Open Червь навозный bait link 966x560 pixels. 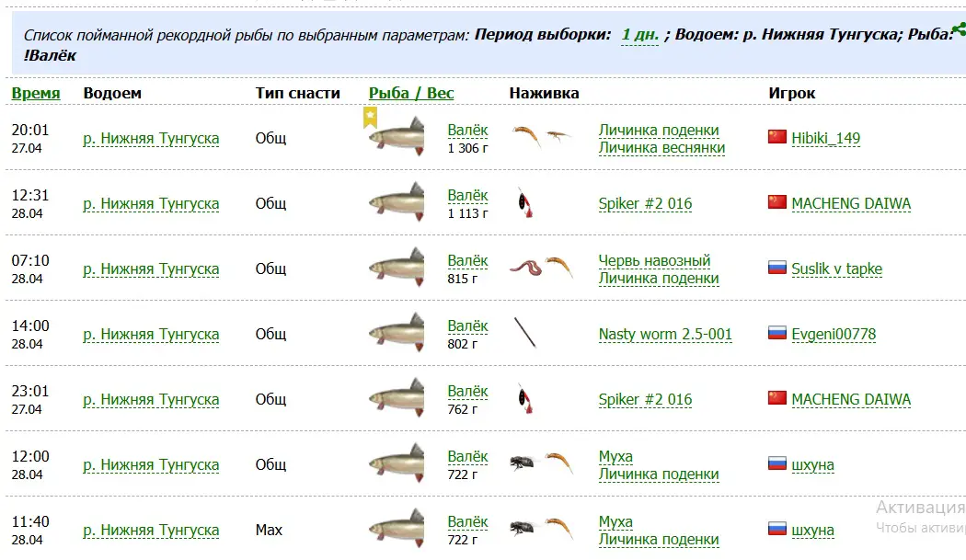tap(654, 260)
